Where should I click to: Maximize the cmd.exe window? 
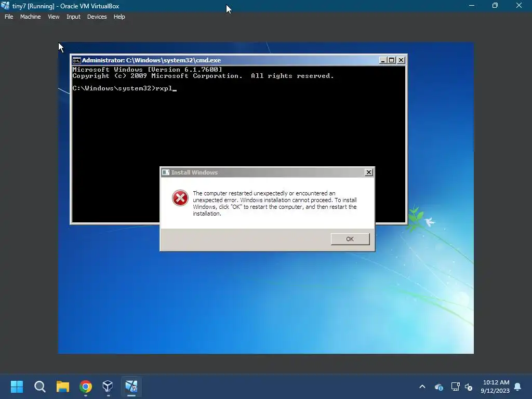392,60
